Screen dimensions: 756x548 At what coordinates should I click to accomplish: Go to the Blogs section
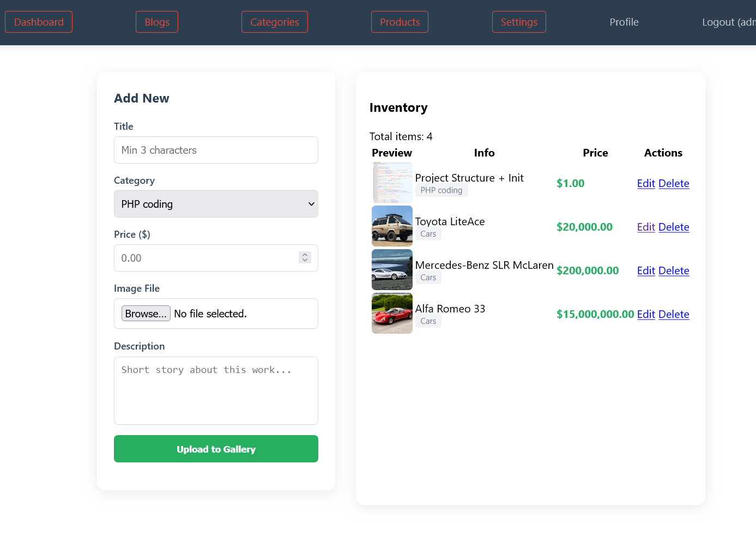click(157, 22)
